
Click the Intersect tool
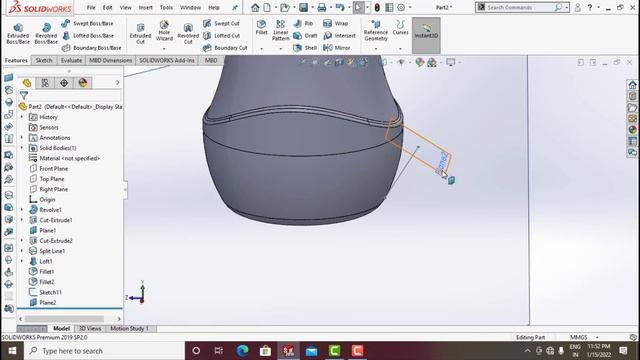(339, 36)
